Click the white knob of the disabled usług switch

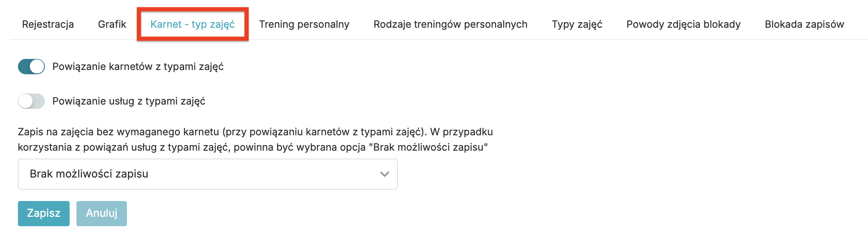pos(25,101)
